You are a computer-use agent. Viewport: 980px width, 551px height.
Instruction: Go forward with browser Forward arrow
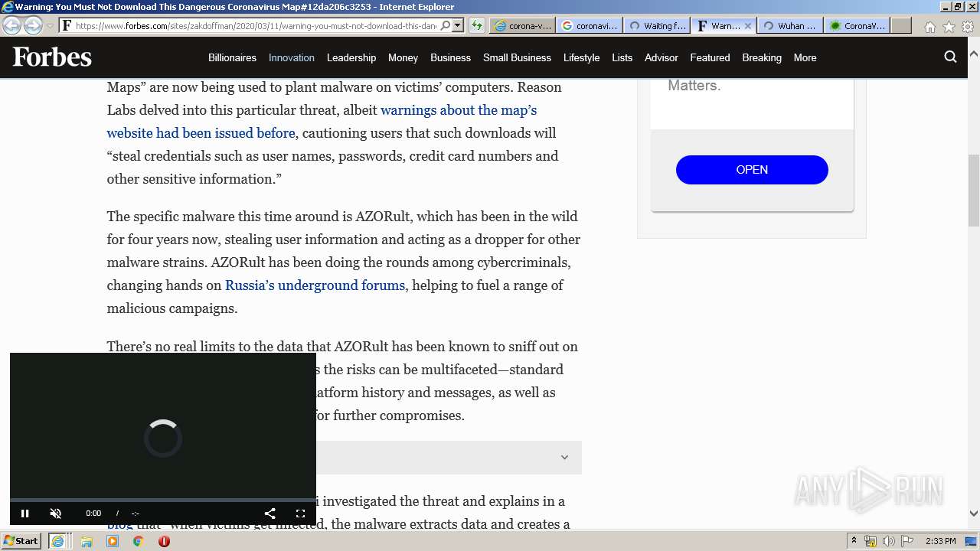33,25
